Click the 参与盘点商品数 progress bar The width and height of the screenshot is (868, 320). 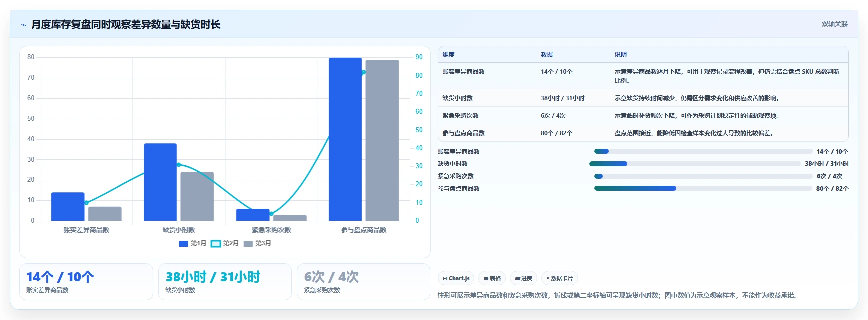click(703, 188)
